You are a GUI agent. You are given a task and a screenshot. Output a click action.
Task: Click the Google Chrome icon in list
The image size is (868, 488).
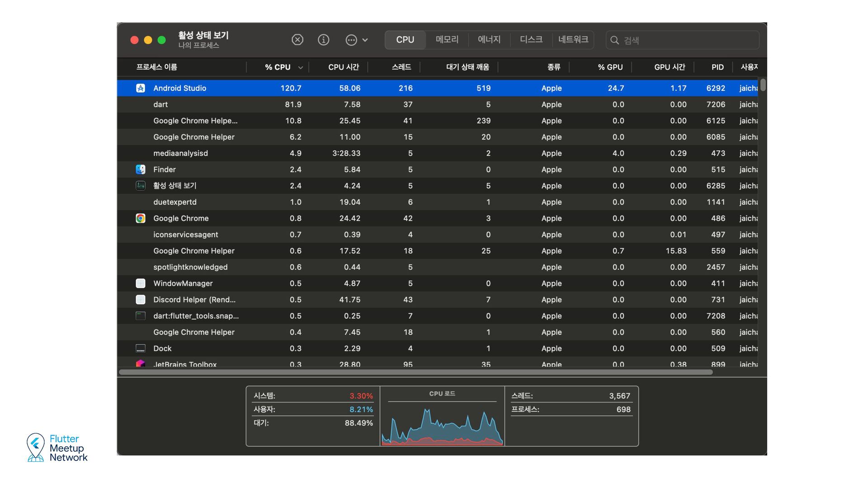(141, 218)
